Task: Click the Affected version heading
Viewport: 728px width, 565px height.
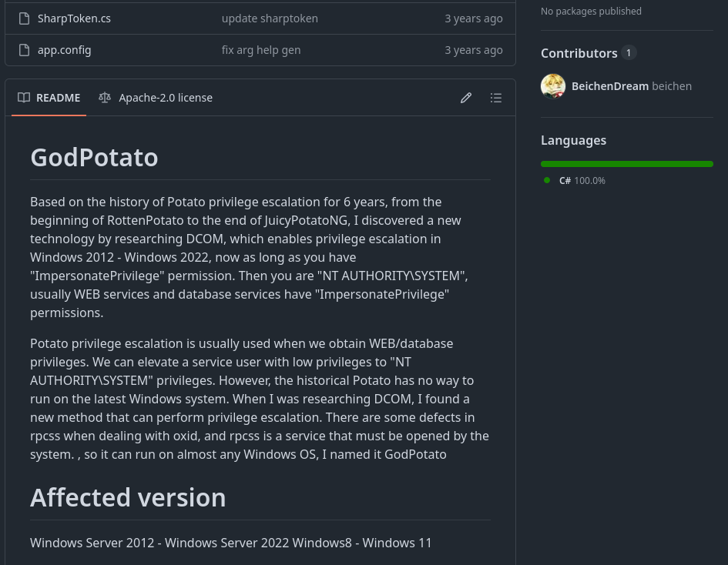Action: (128, 497)
